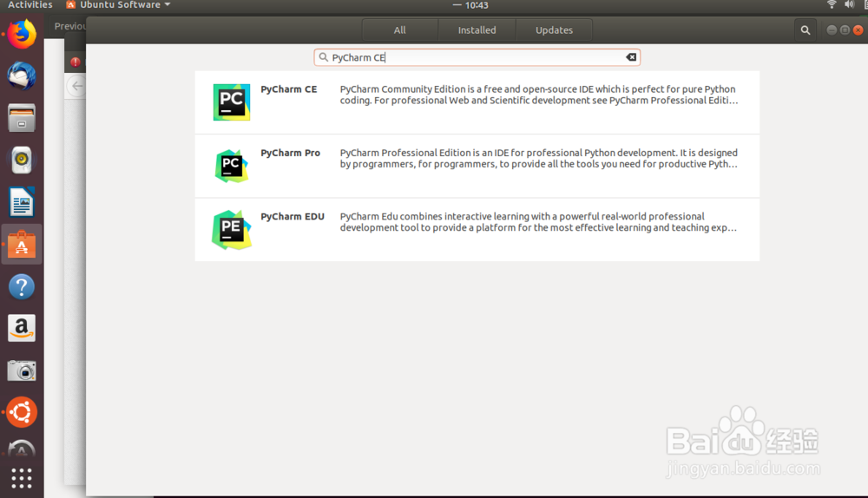
Task: Click the Ubuntu logo dock icon
Action: (x=22, y=412)
